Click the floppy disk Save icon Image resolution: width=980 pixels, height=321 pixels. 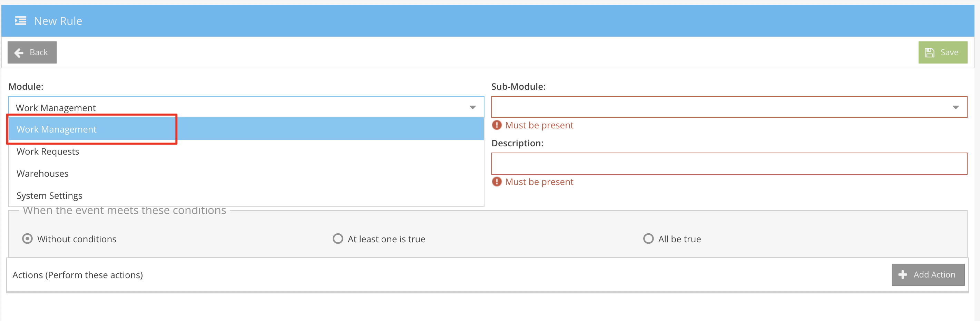click(929, 53)
